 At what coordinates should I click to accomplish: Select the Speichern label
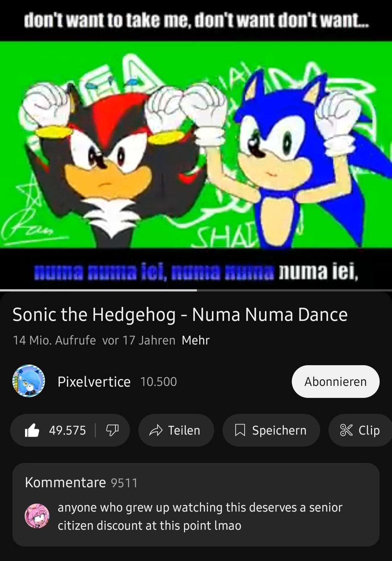pyautogui.click(x=279, y=431)
